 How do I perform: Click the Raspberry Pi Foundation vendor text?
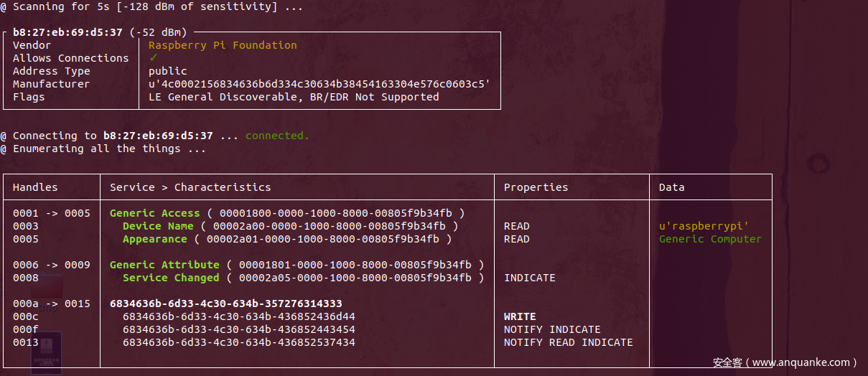(x=223, y=45)
